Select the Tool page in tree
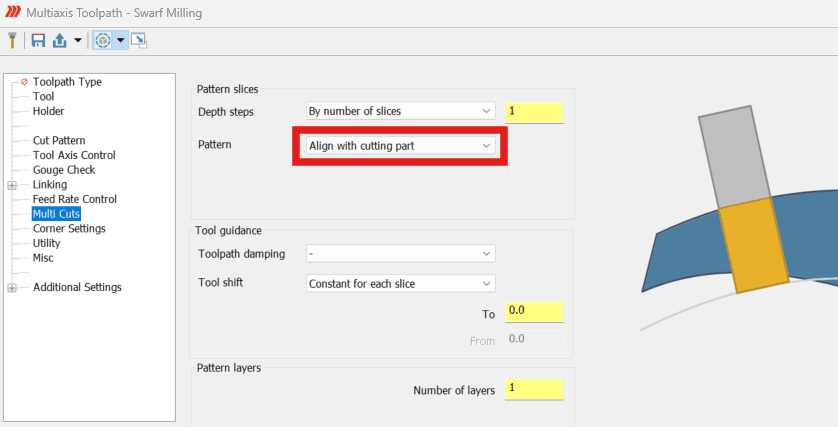The height and width of the screenshot is (427, 838). [x=43, y=96]
